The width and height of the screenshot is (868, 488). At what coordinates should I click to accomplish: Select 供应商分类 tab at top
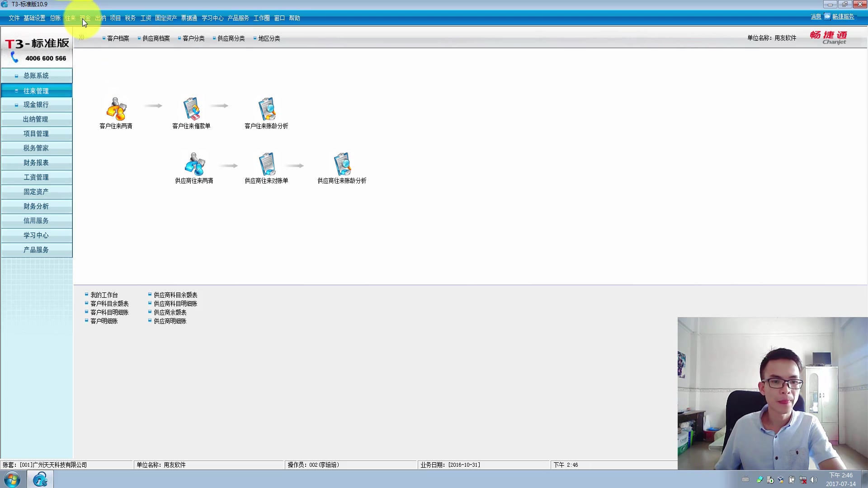click(x=231, y=38)
